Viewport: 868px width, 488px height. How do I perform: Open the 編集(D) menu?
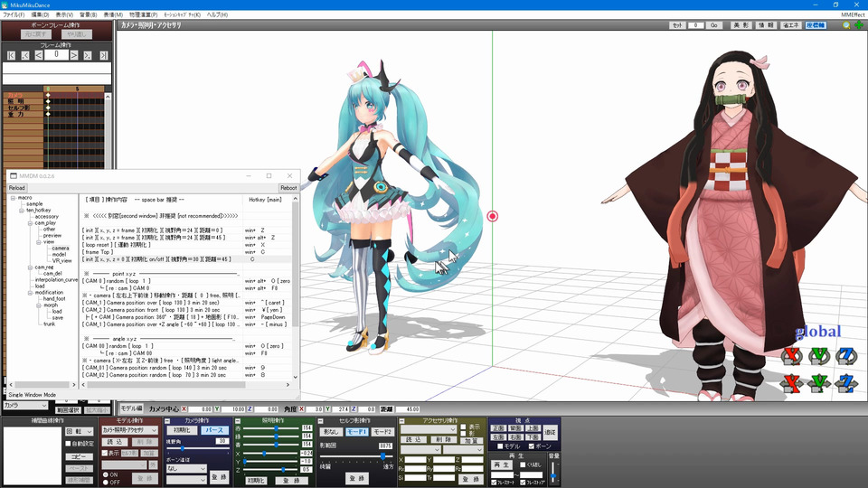[40, 15]
